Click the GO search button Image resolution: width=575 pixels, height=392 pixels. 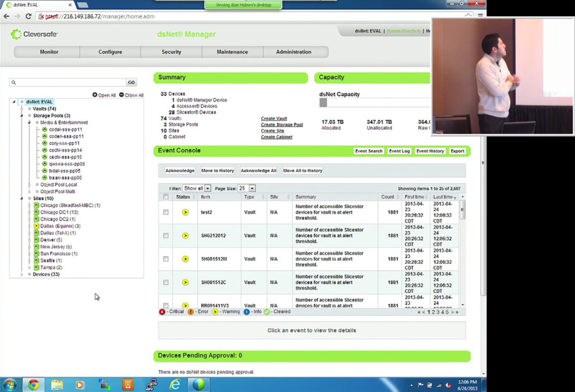[131, 82]
